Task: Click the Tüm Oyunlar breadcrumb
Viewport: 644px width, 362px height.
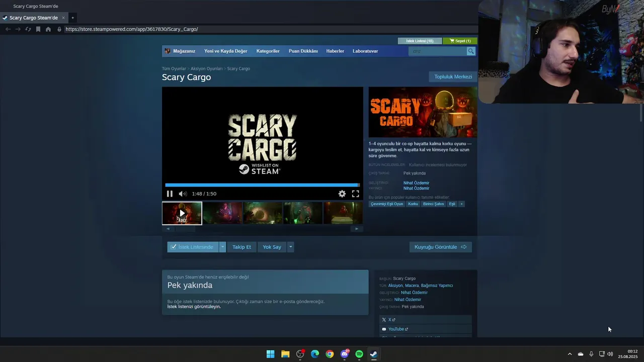Action: coord(174,68)
